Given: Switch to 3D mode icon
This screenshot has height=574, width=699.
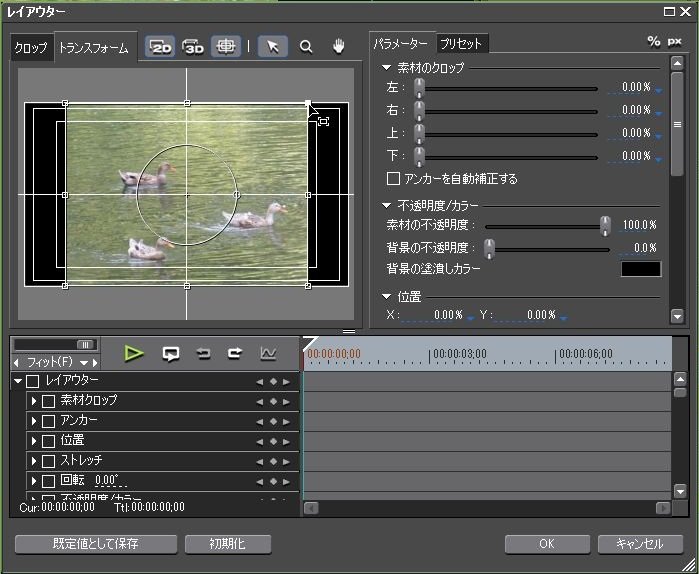Looking at the screenshot, I should tap(193, 46).
